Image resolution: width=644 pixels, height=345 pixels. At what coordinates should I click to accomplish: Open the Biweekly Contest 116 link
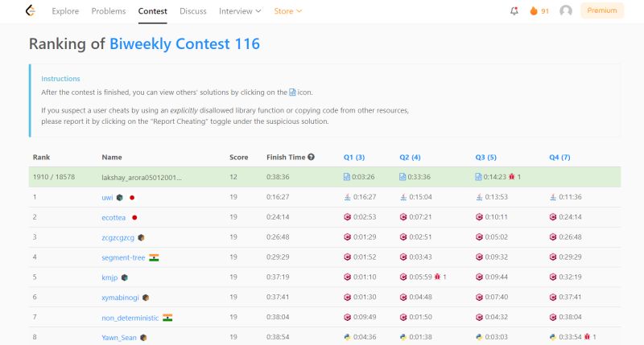tap(184, 44)
